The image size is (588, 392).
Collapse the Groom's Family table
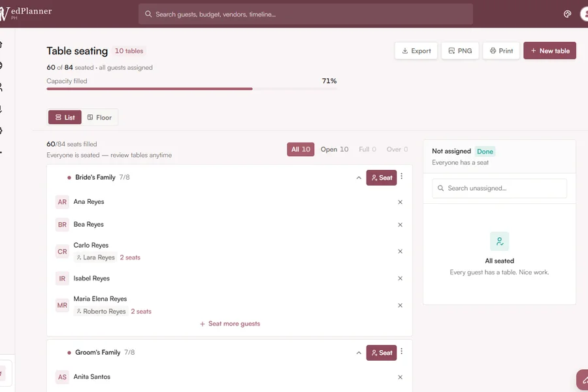tap(359, 353)
